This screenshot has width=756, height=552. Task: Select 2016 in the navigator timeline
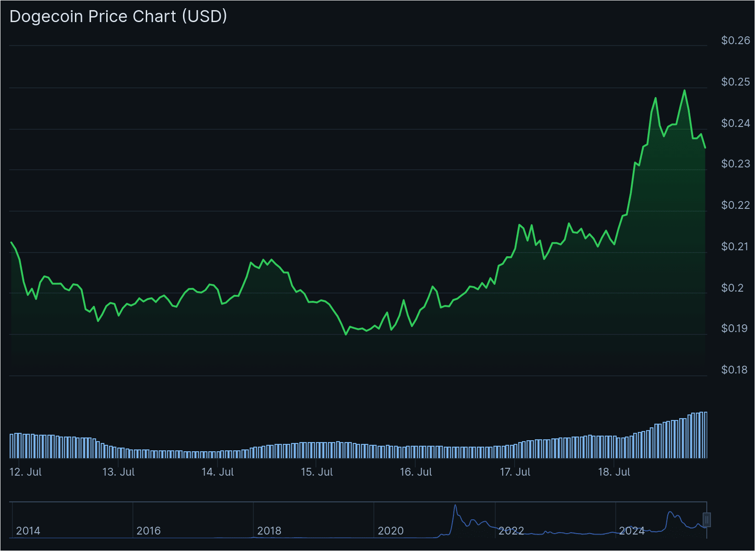coord(149,531)
